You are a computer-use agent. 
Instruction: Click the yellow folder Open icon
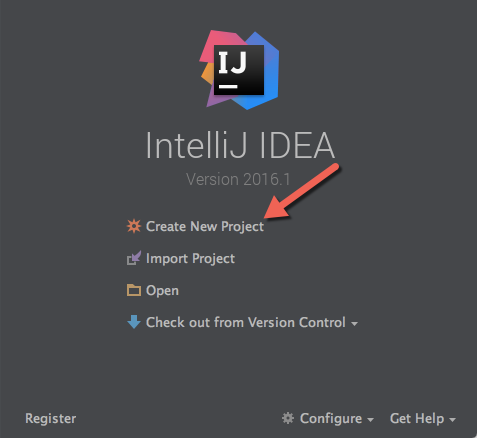134,290
